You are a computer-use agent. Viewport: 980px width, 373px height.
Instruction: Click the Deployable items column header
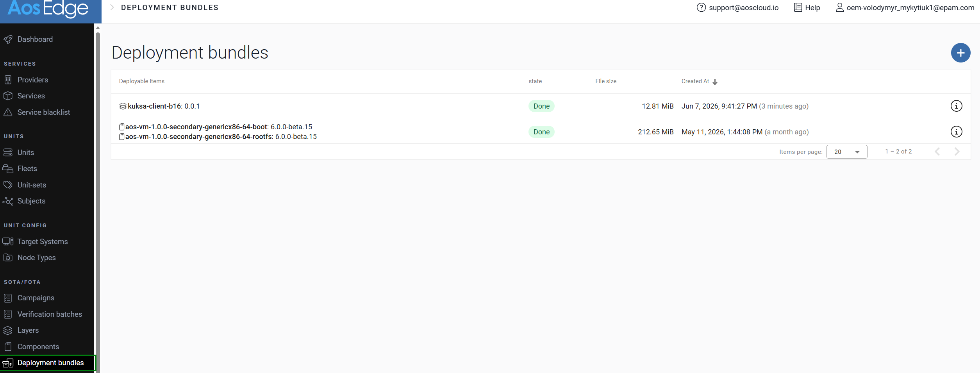(142, 81)
